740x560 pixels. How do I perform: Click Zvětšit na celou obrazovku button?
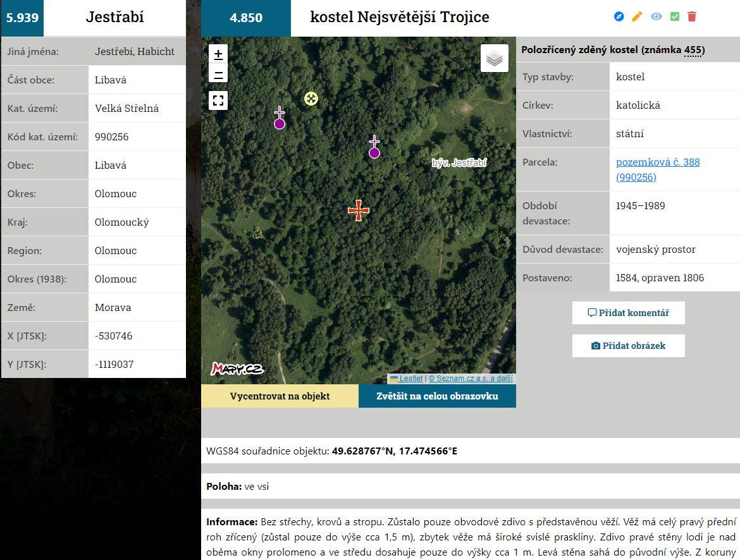point(438,396)
